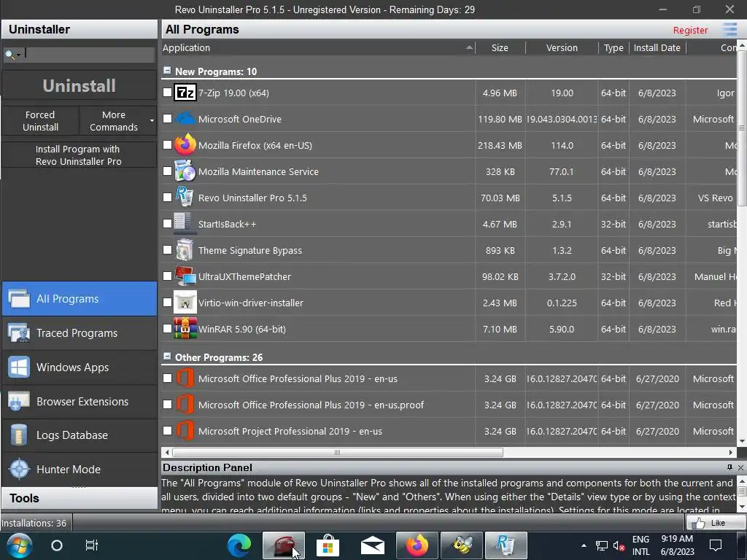Click the WinRAR books icon
Screen dimensions: 747x560
click(185, 329)
